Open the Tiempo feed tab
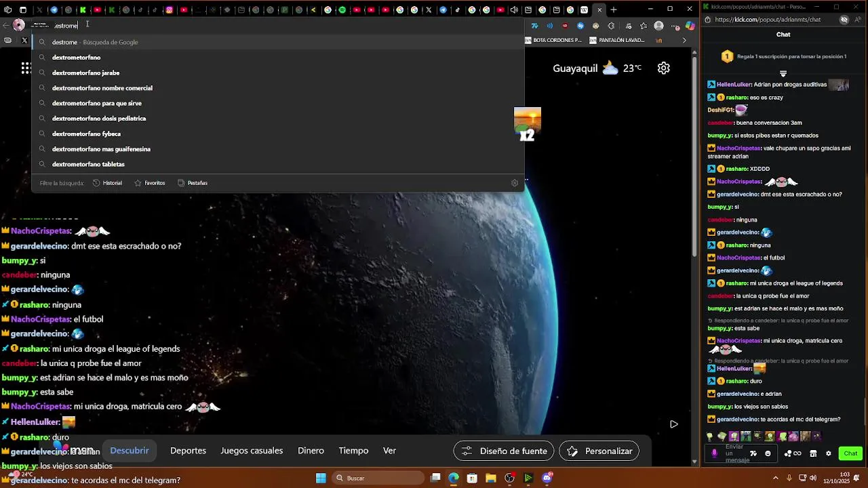 click(353, 451)
